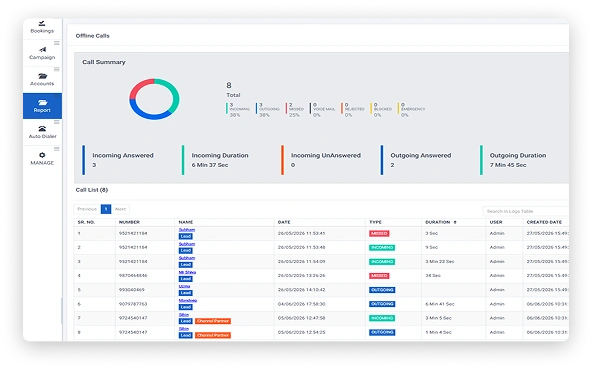The image size is (592, 369).
Task: Open the name link in row 6
Action: (188, 301)
